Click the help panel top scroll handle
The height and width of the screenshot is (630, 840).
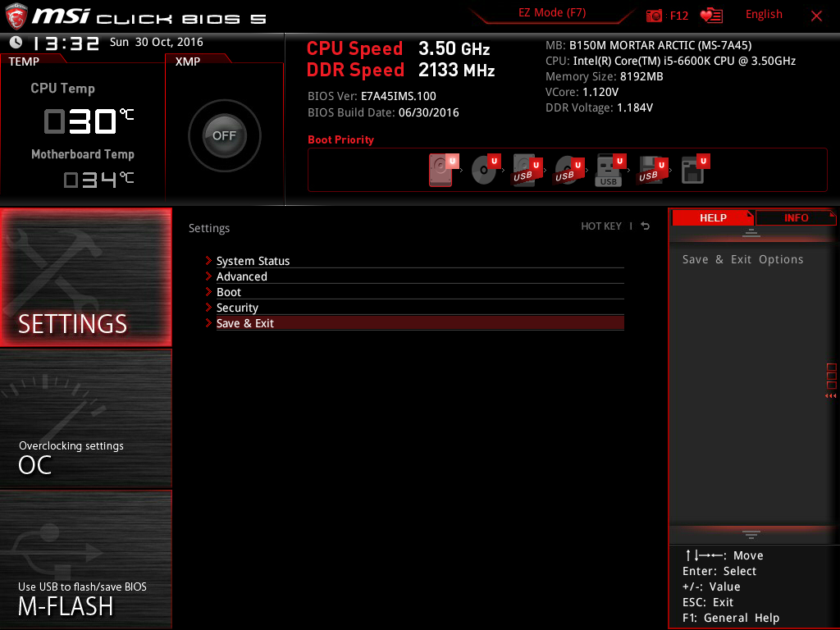[x=751, y=233]
